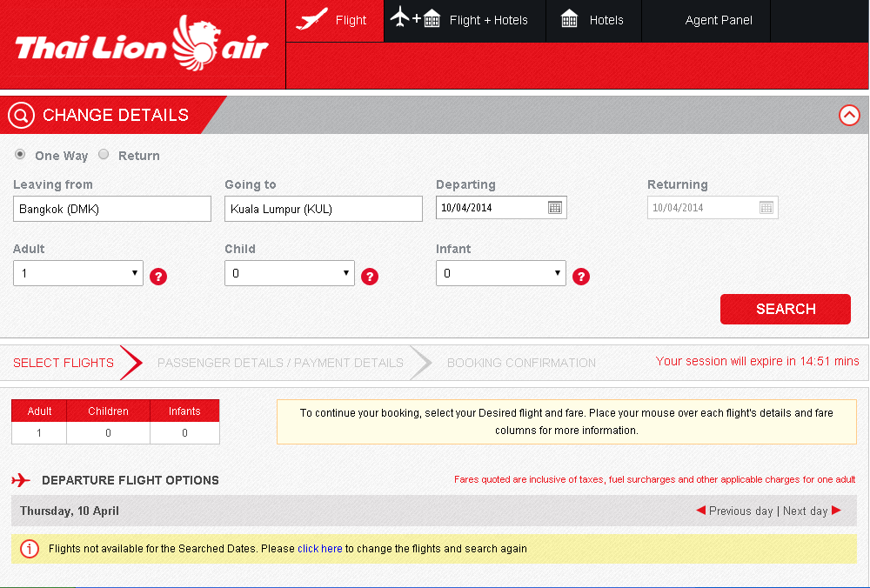Open the Returning date calendar icon
Image resolution: width=870 pixels, height=588 pixels.
tap(766, 208)
